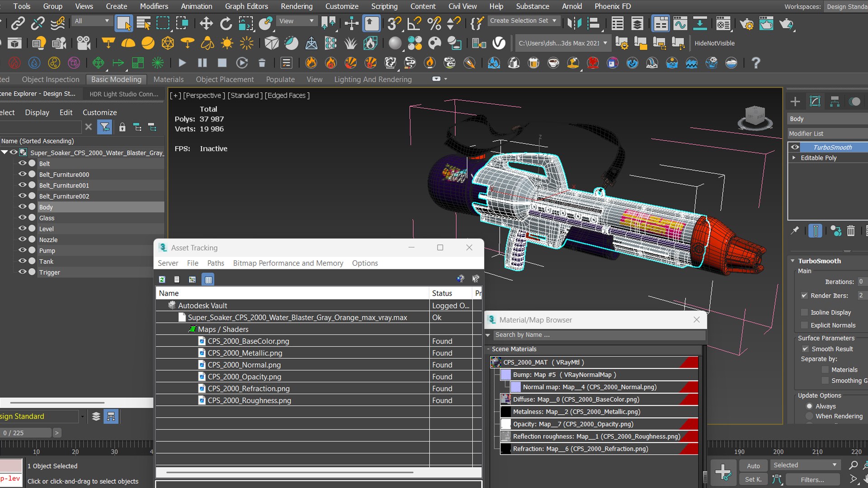Toggle the Percent Snap tool

[x=434, y=23]
